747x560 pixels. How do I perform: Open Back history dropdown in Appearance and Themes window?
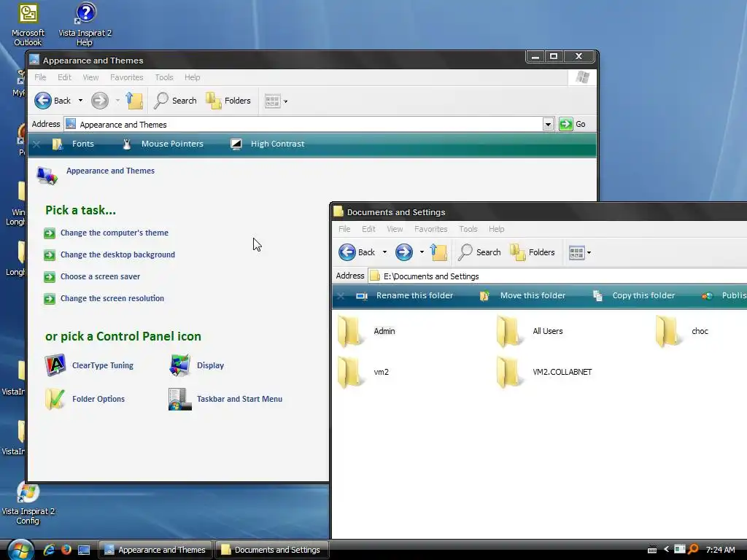pyautogui.click(x=80, y=101)
